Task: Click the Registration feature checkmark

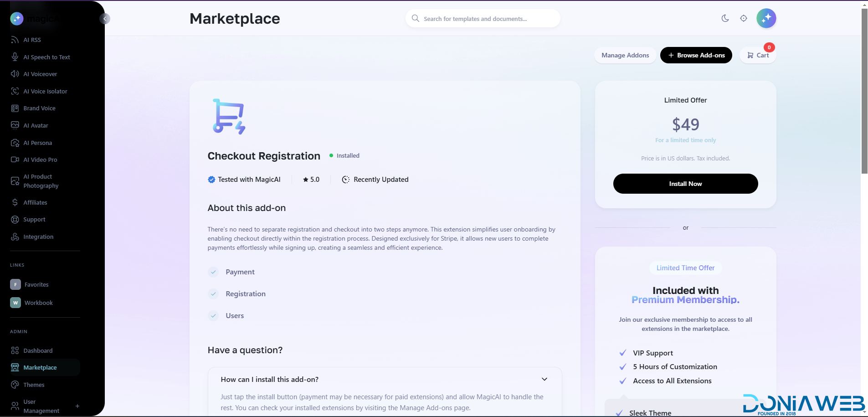Action: pyautogui.click(x=213, y=294)
